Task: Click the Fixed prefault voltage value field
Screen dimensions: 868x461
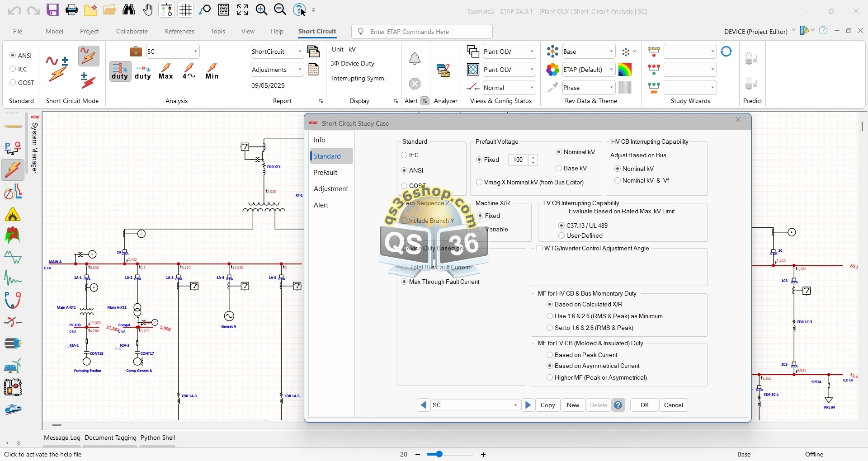Action: (519, 160)
